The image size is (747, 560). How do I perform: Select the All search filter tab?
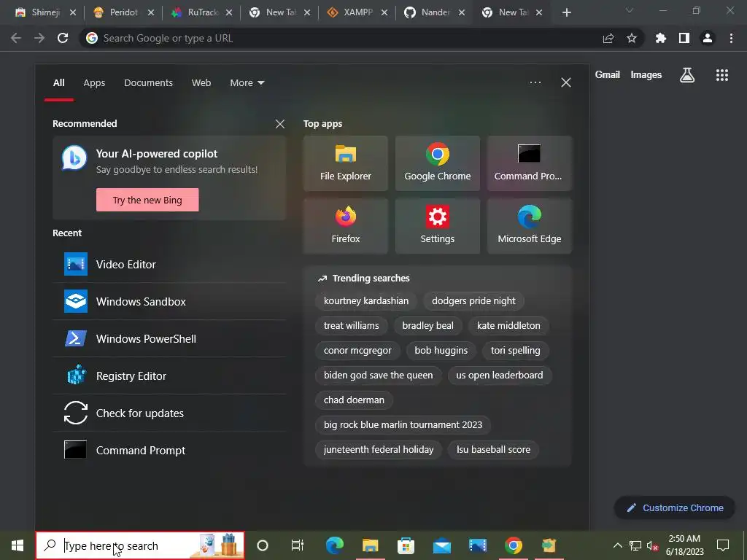tap(58, 83)
